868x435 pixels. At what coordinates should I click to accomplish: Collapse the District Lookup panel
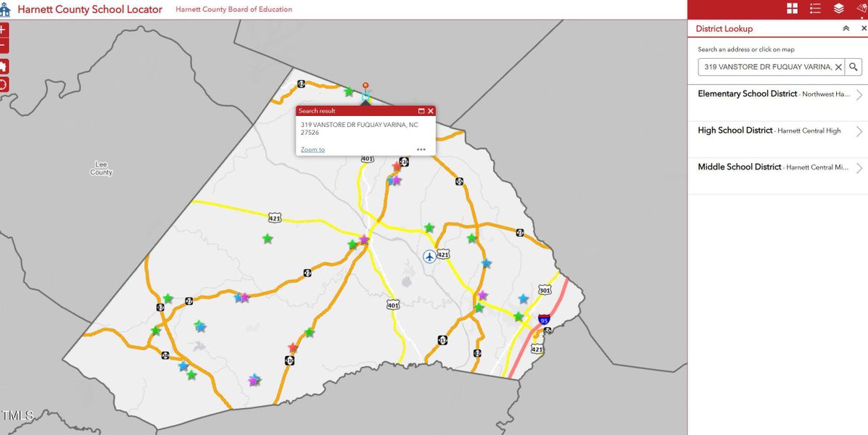click(x=846, y=28)
